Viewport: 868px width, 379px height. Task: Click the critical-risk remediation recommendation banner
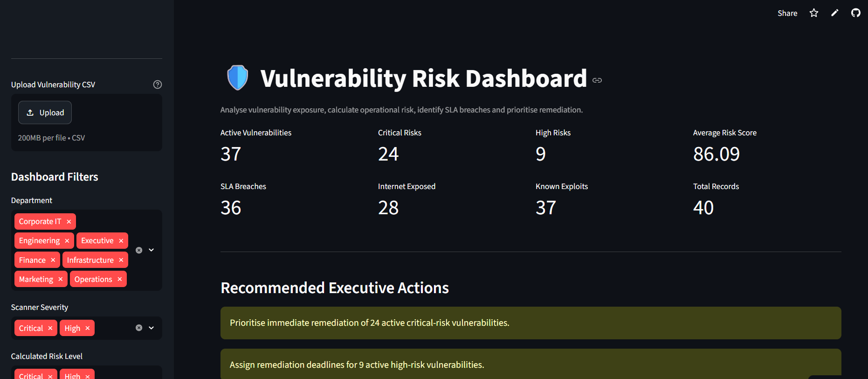(x=530, y=323)
